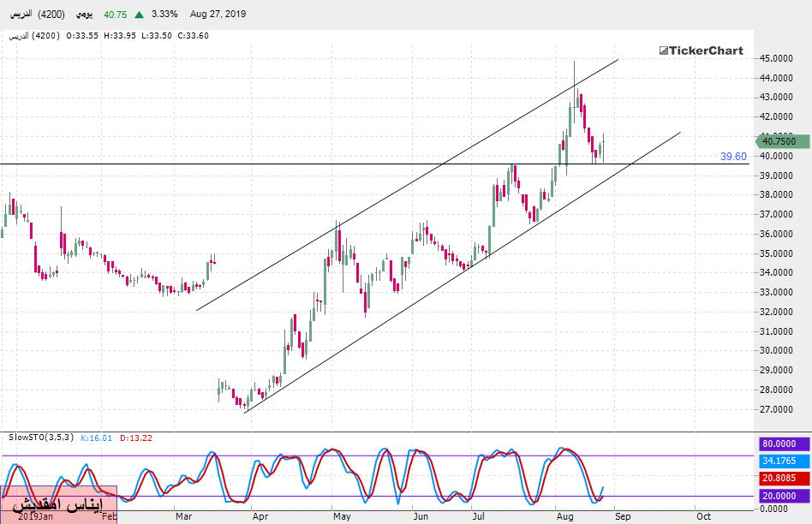This screenshot has width=812, height=524.
Task: Click the symbol name الدريس (4200) in header
Action: [33, 15]
